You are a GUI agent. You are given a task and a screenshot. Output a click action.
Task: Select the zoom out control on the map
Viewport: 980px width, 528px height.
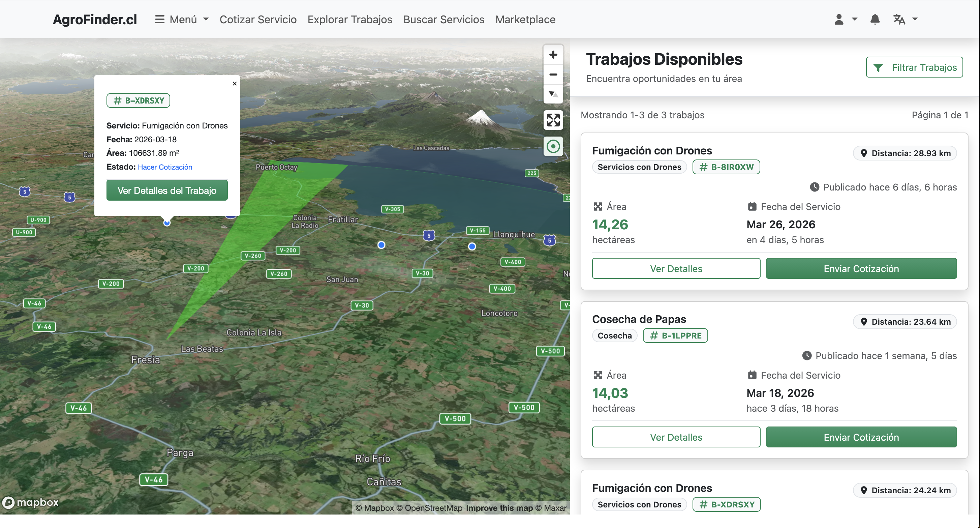553,75
